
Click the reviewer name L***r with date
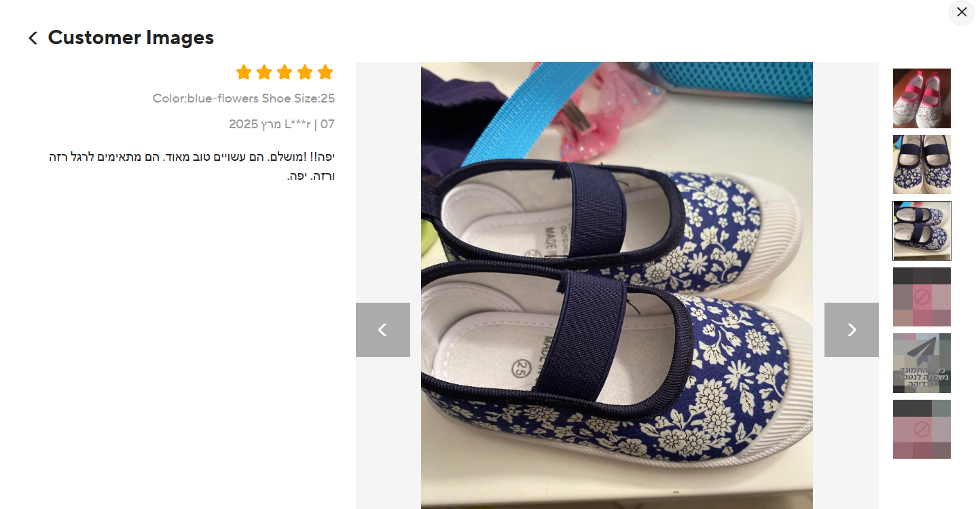pos(282,124)
